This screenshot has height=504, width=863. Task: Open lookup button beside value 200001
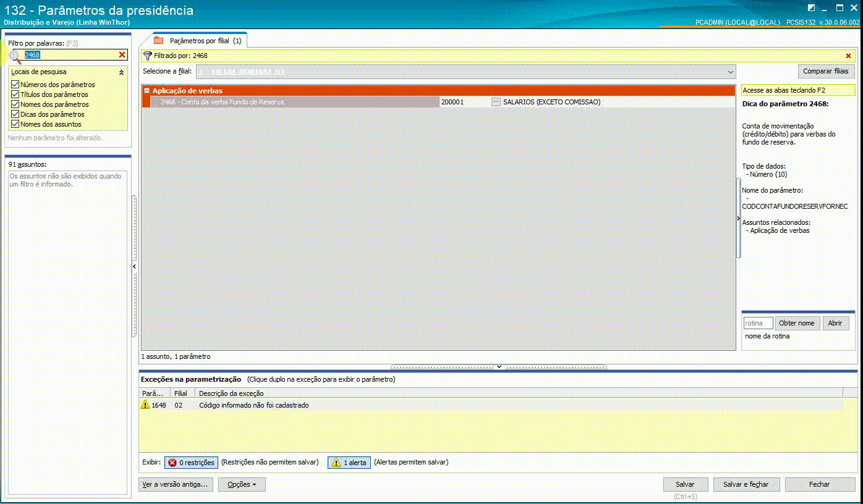(x=496, y=102)
